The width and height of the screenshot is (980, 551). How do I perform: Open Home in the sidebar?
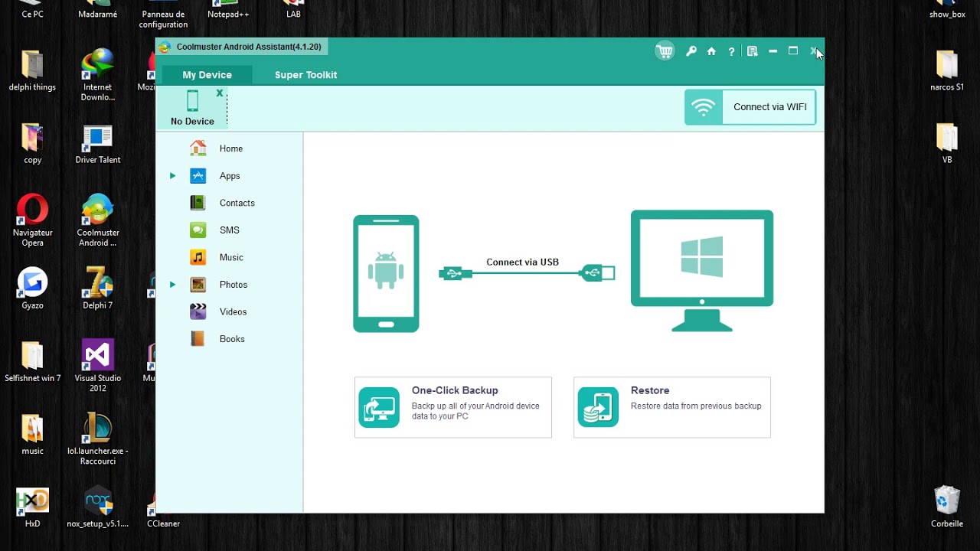(230, 148)
